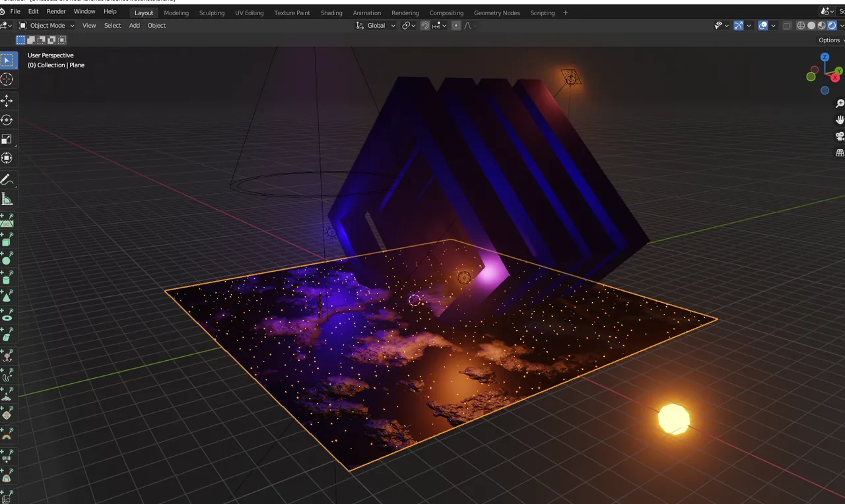This screenshot has width=845, height=504.
Task: Click the zoom magnifier navigation icon
Action: (x=840, y=104)
